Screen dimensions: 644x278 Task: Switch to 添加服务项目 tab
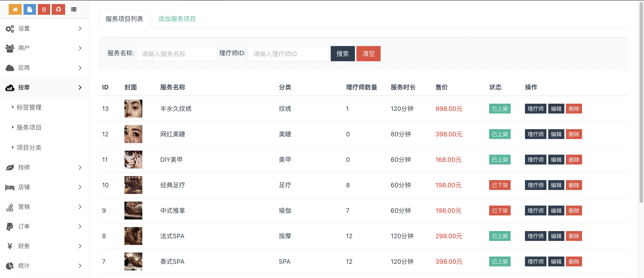(x=177, y=19)
